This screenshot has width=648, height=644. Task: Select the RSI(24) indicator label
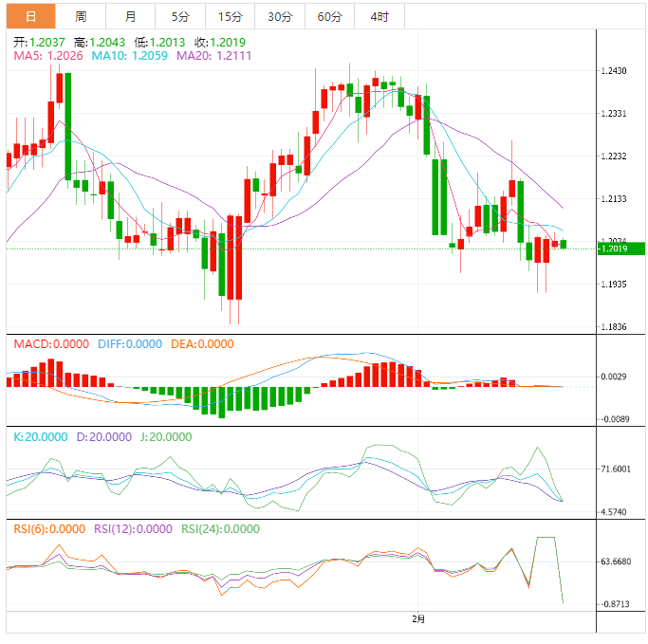pos(220,529)
